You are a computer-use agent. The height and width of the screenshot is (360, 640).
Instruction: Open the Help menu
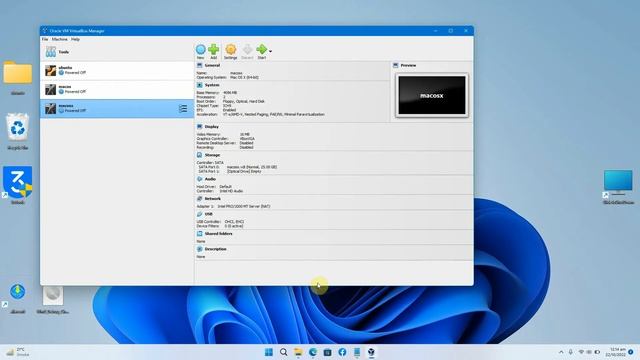tap(76, 39)
